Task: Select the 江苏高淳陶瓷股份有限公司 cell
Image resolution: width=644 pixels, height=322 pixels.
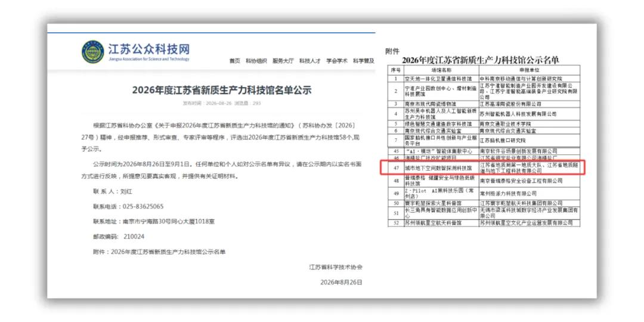Action: [529, 104]
